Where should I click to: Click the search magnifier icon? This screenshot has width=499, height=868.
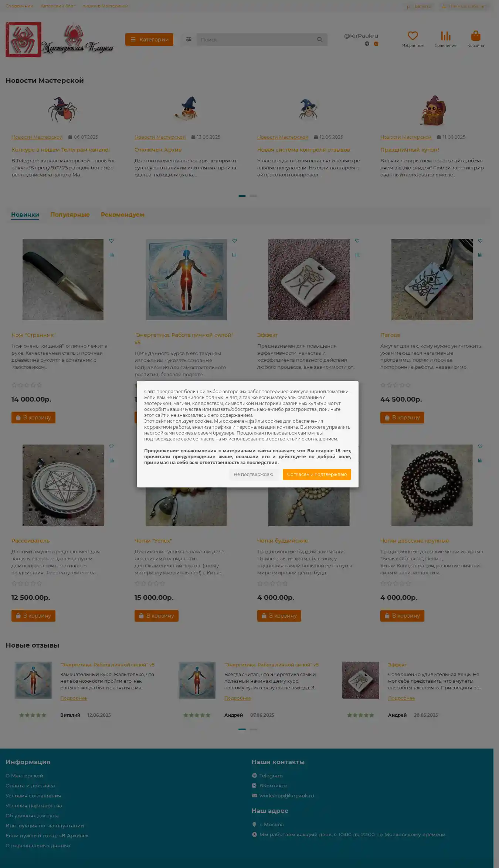[x=320, y=40]
